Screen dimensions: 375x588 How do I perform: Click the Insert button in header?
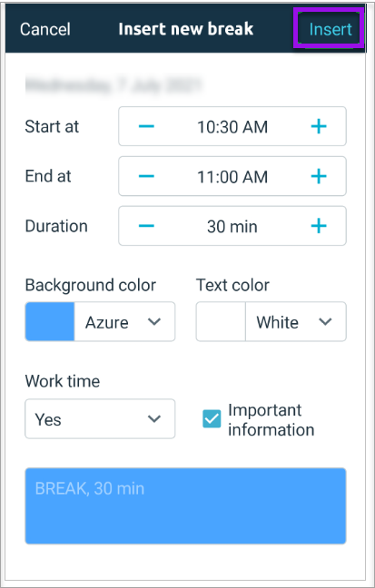click(x=331, y=29)
